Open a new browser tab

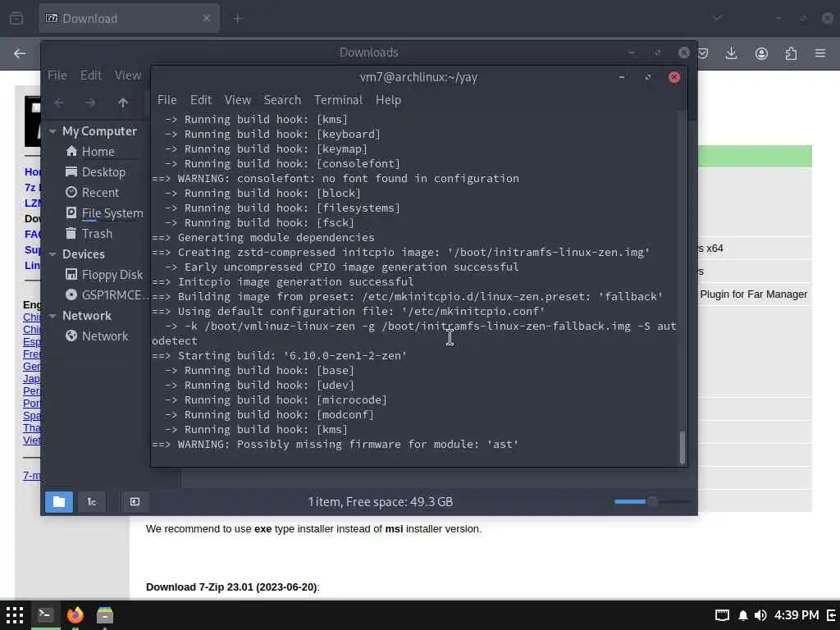tap(238, 19)
